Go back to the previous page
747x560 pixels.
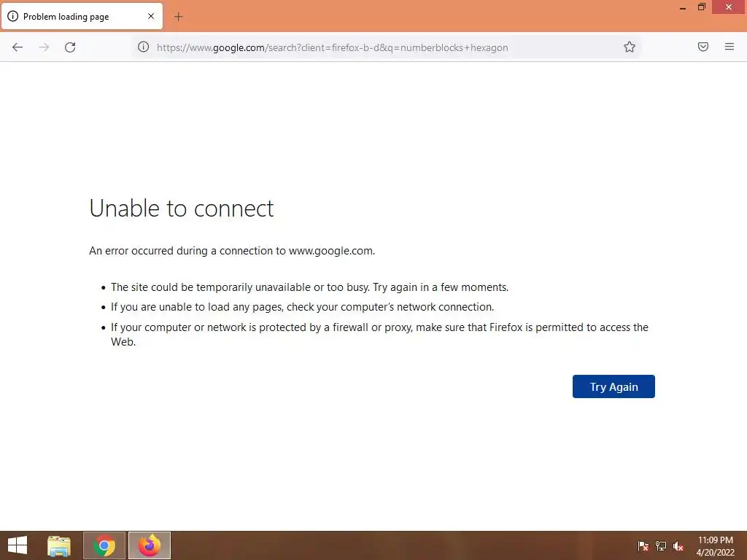(18, 47)
